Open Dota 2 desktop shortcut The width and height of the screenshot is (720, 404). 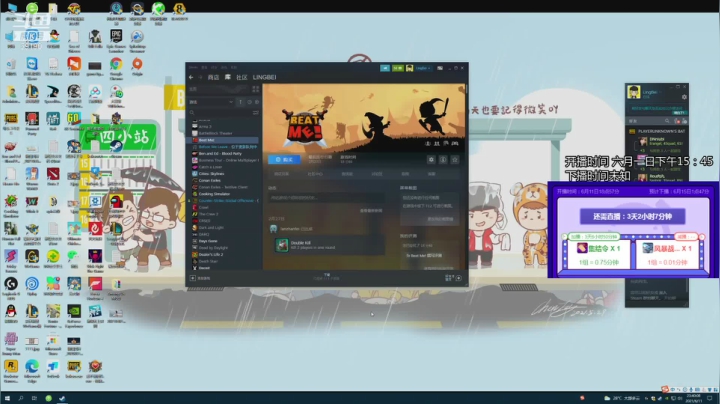[x=53, y=178]
